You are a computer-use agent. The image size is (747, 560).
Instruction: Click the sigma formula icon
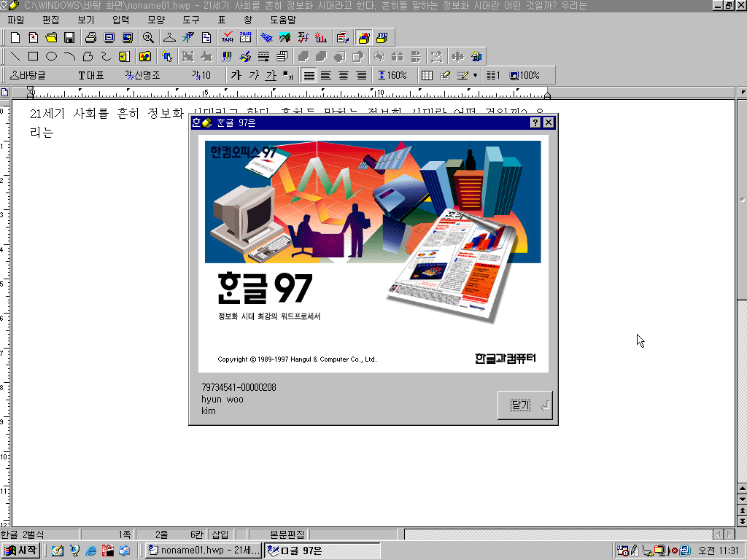303,38
